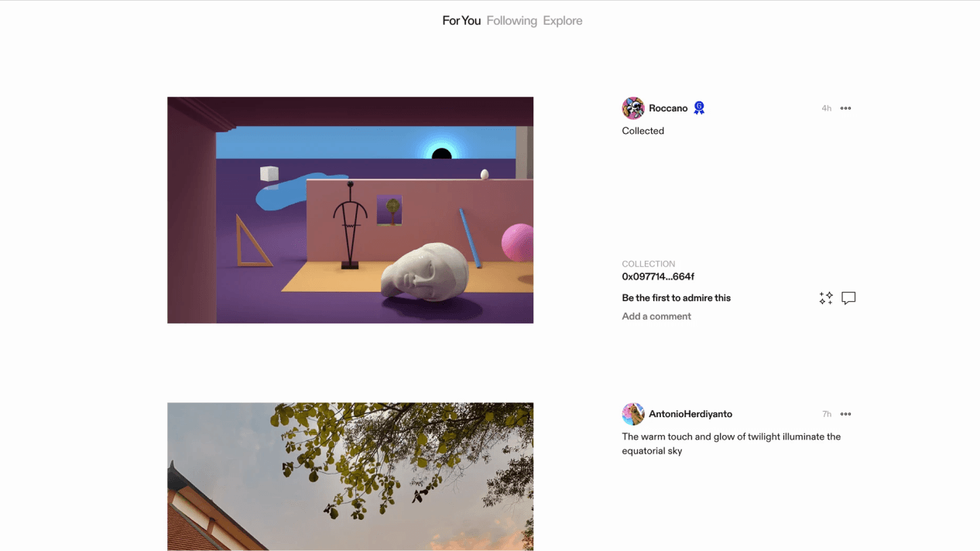Click the comment bubble icon on Roccano's post
The width and height of the screenshot is (980, 551).
[x=848, y=298]
